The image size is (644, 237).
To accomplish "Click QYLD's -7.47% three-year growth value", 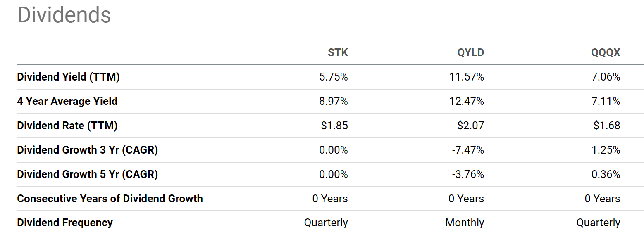I will pyautogui.click(x=468, y=150).
